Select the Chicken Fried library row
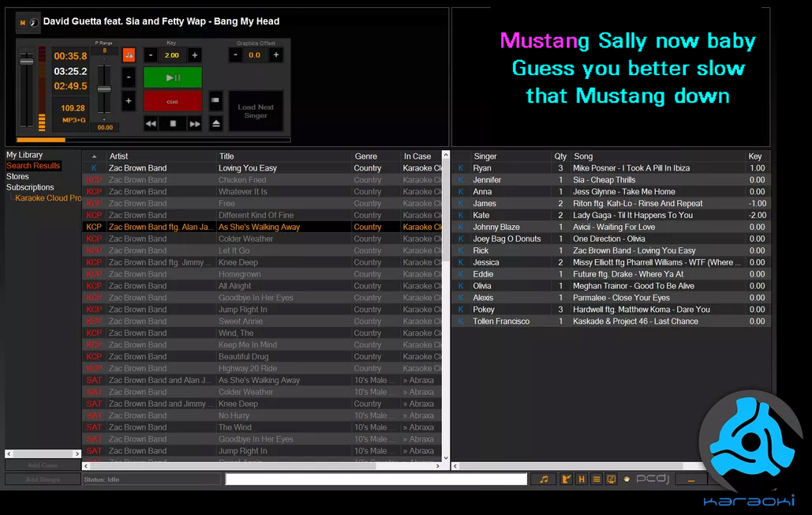 (x=263, y=180)
